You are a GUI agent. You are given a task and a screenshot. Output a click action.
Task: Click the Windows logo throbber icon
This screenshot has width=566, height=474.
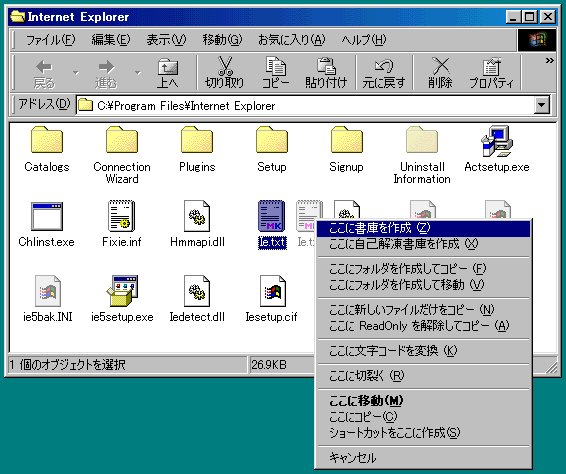[x=537, y=40]
